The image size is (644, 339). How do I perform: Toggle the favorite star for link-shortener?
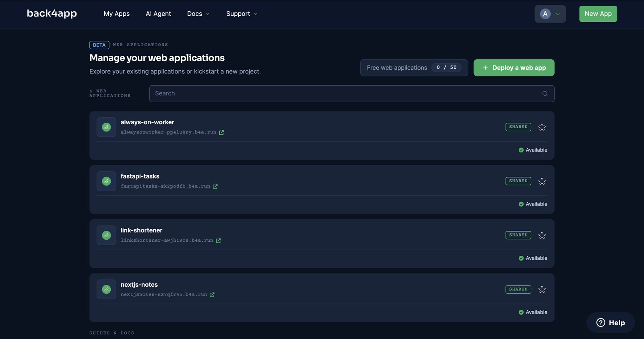[x=542, y=235]
